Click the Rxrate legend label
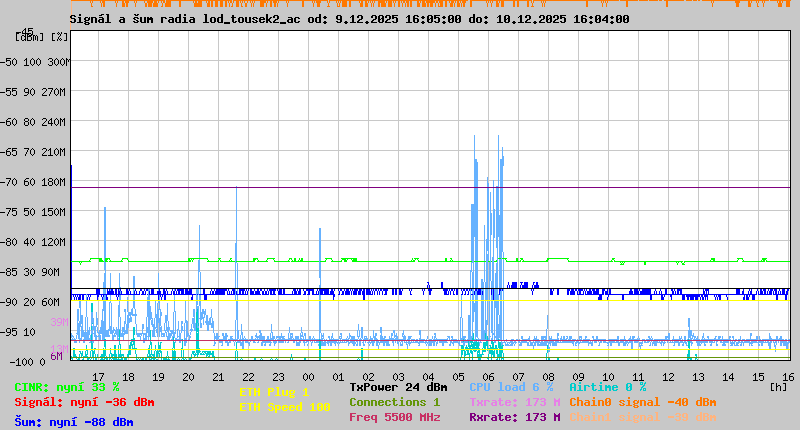The width and height of the screenshot is (800, 430). 514,417
